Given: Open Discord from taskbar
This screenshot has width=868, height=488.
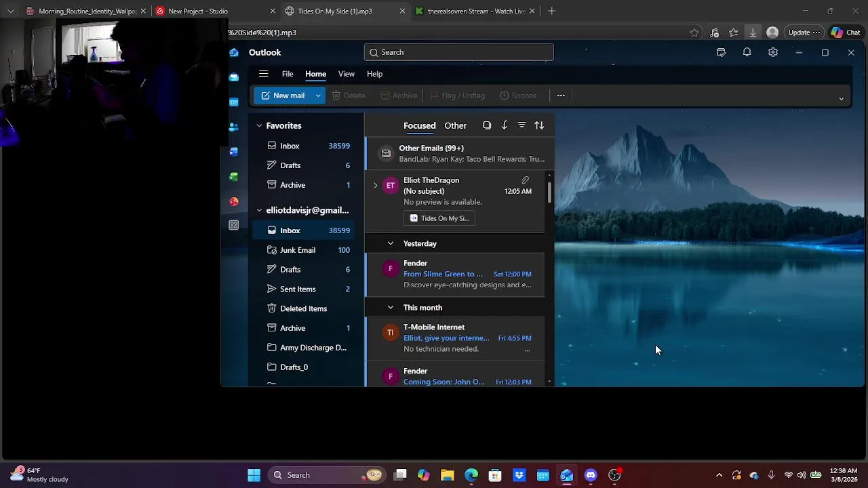Looking at the screenshot, I should (x=591, y=475).
